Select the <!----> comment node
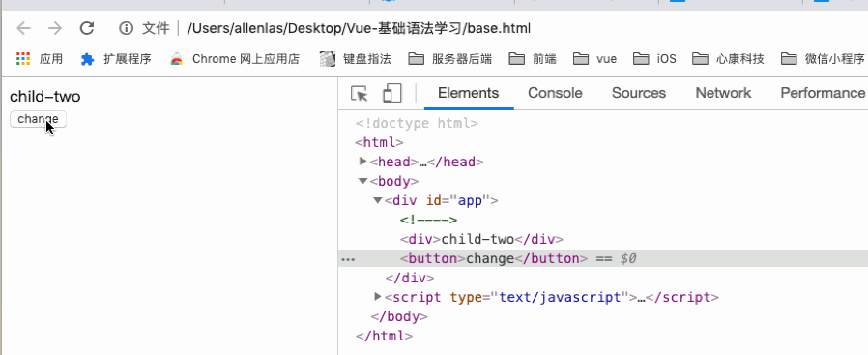Image resolution: width=868 pixels, height=355 pixels. point(428,220)
